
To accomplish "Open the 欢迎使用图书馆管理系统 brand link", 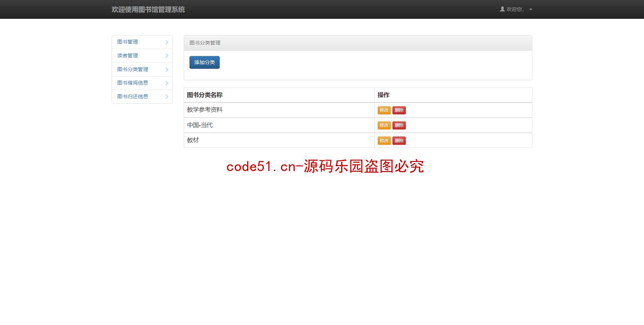I will pyautogui.click(x=148, y=9).
